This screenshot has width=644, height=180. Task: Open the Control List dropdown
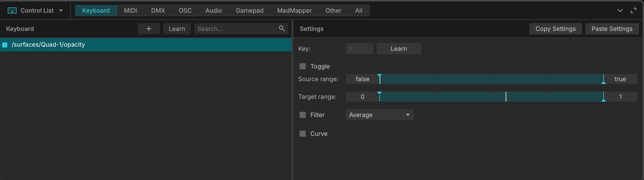click(x=35, y=10)
